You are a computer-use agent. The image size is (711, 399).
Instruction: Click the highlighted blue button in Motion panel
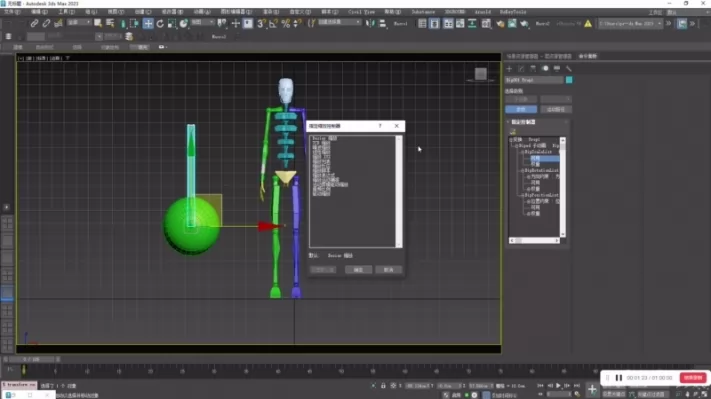click(x=521, y=109)
